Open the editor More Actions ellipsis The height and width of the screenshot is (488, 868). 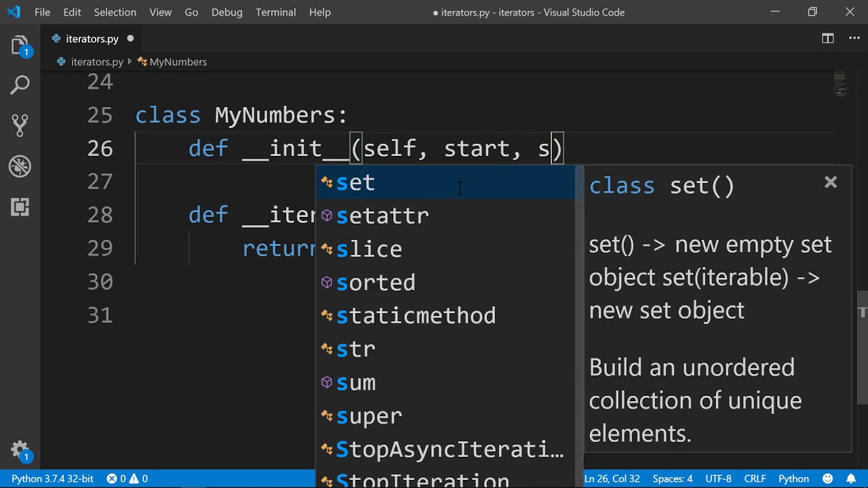click(854, 39)
